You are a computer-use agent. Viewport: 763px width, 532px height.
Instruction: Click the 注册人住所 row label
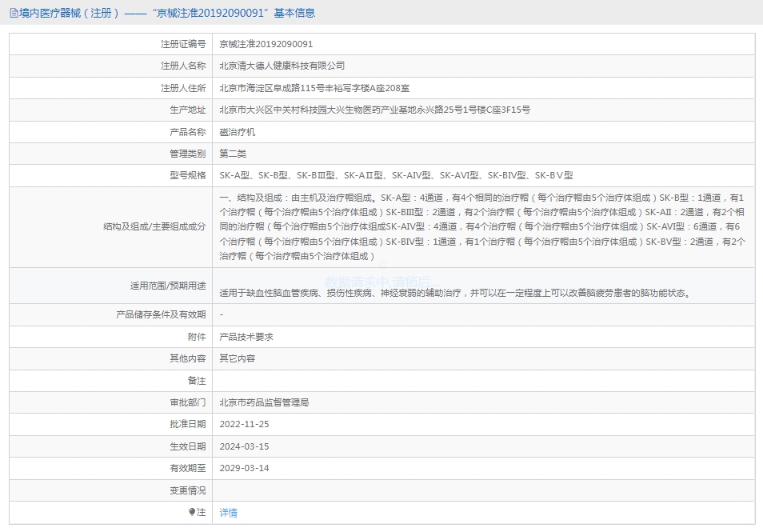click(183, 88)
